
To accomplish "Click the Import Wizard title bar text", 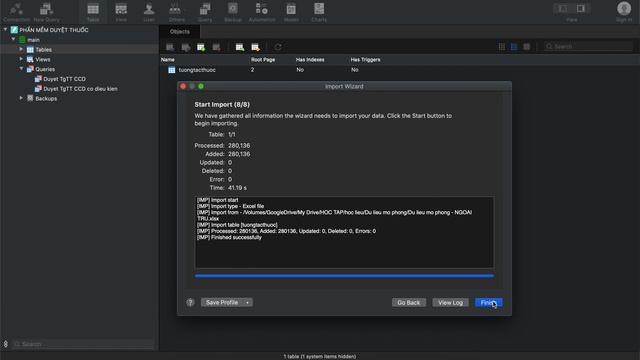I will tap(344, 87).
